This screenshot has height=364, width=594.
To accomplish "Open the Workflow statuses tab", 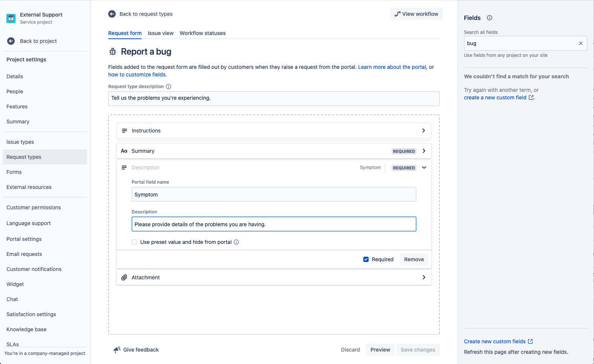I will tap(202, 33).
